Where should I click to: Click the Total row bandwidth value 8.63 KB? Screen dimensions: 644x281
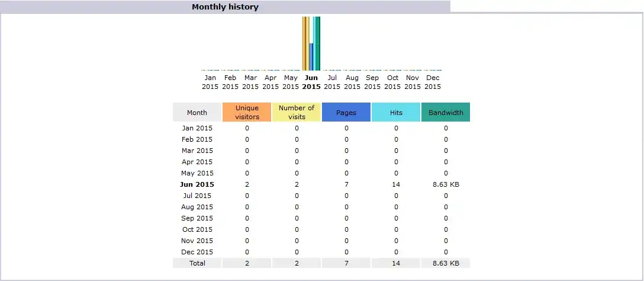[x=446, y=263]
